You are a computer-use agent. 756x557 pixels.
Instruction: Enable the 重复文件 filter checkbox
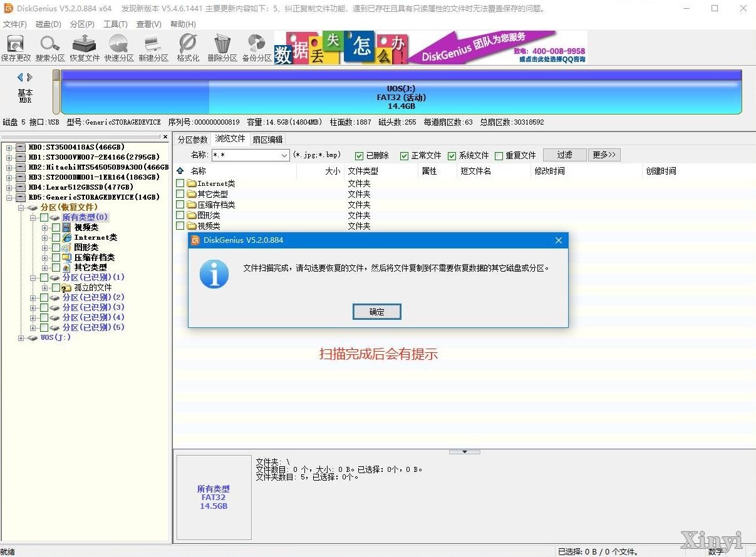tap(499, 156)
